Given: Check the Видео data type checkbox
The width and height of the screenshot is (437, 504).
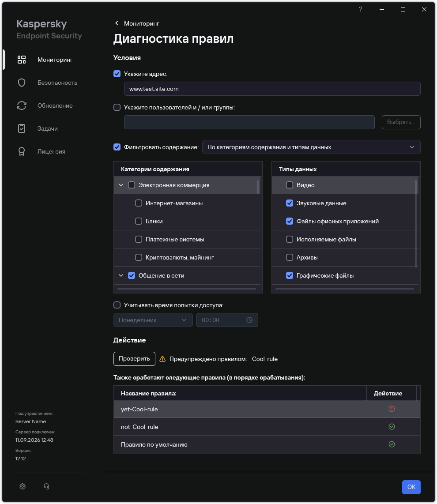Looking at the screenshot, I should 290,185.
